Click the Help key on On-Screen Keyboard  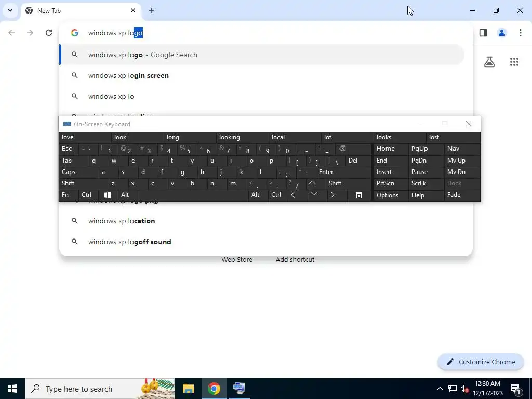[x=426, y=195]
